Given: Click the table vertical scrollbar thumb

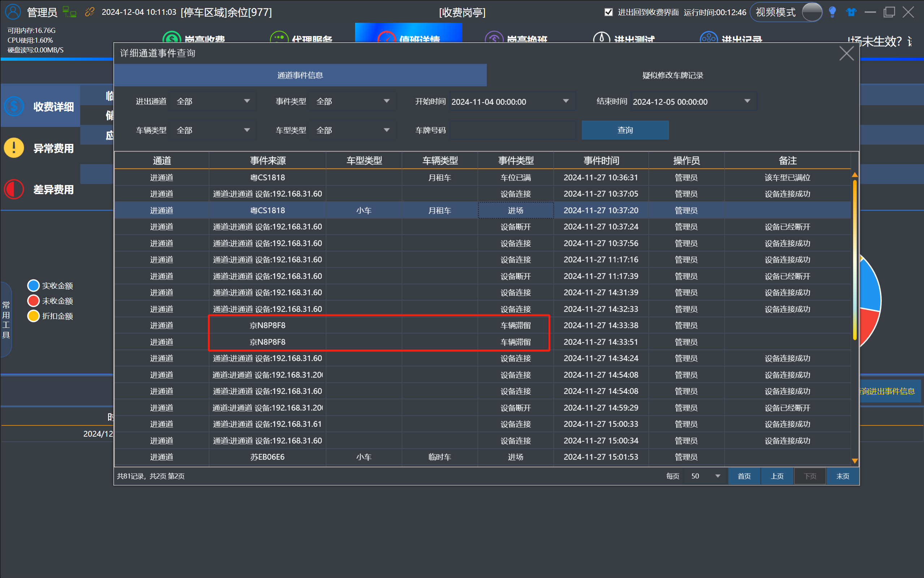Looking at the screenshot, I should (x=855, y=260).
